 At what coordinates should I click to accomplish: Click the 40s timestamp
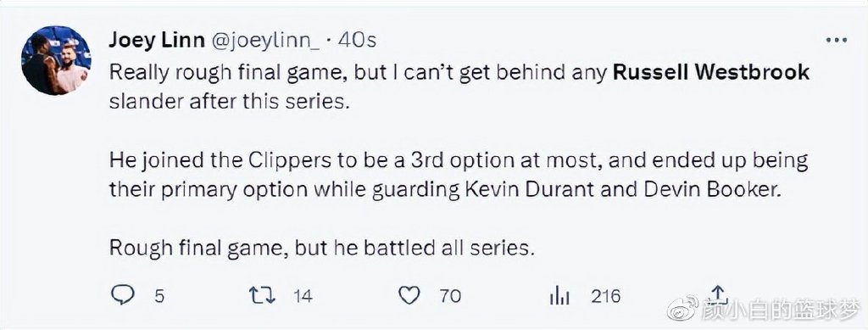(357, 40)
